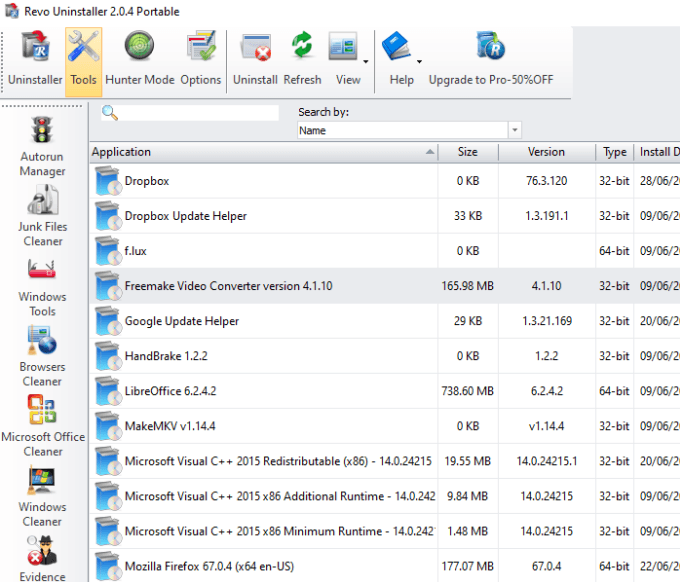Click Upgrade to Pro-50%OFF
This screenshot has height=582, width=680.
[x=490, y=59]
